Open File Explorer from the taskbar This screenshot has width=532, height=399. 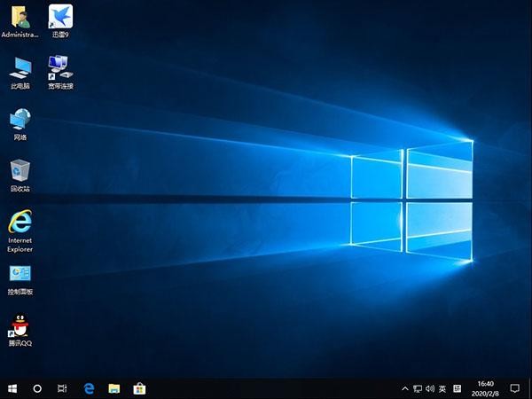click(113, 388)
